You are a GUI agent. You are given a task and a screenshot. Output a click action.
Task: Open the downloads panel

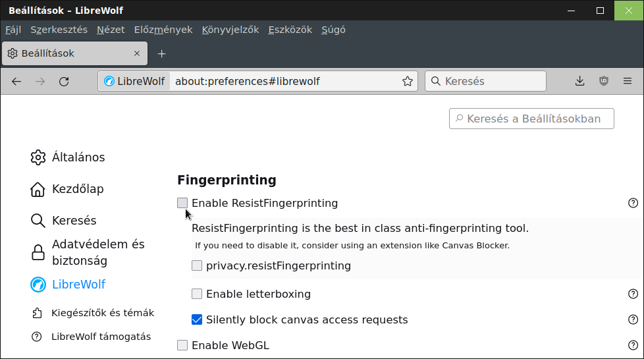580,81
